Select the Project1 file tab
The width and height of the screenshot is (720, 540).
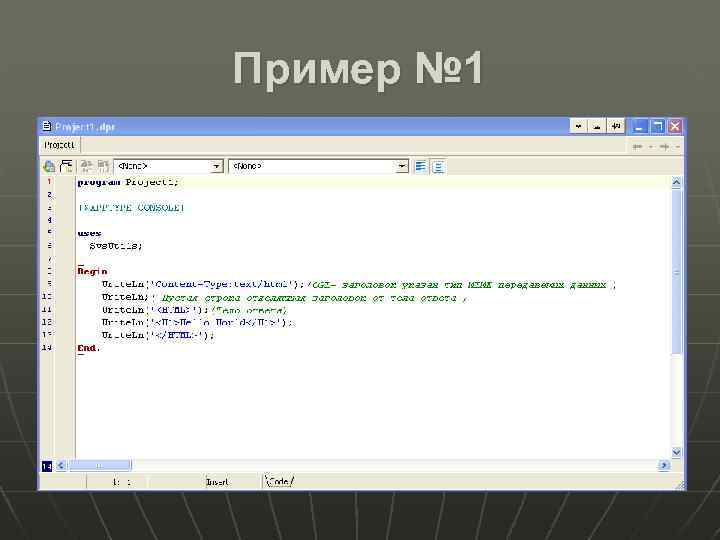point(59,145)
